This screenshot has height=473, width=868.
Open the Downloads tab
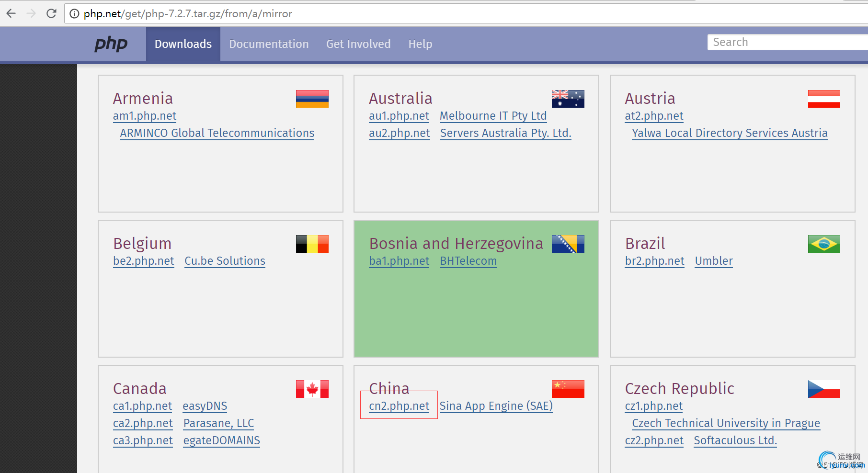point(183,44)
